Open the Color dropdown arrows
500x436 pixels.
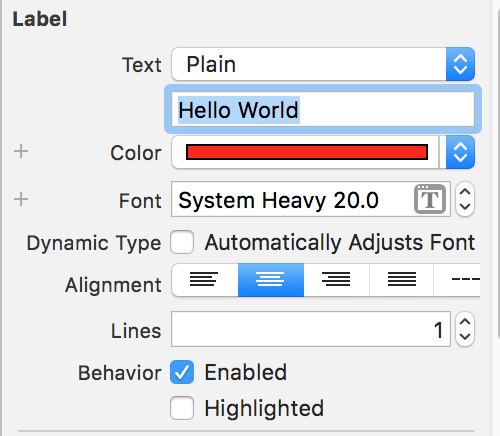pyautogui.click(x=460, y=152)
